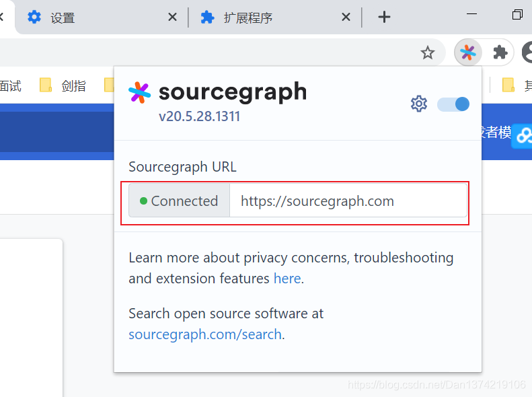This screenshot has width=532, height=397.
Task: Open the sourcegraph.com/search link
Action: (x=205, y=334)
